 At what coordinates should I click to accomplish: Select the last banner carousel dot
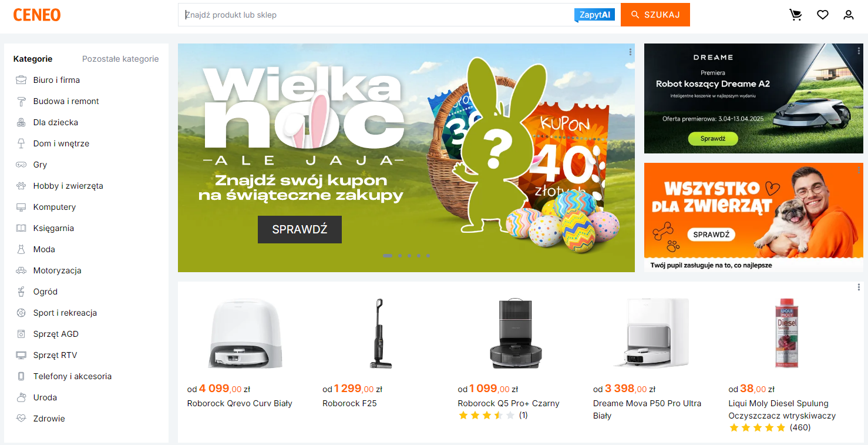428,256
